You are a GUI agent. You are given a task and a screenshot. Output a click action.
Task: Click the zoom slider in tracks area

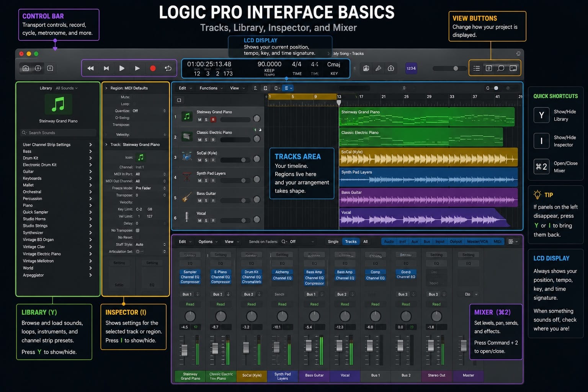point(493,88)
